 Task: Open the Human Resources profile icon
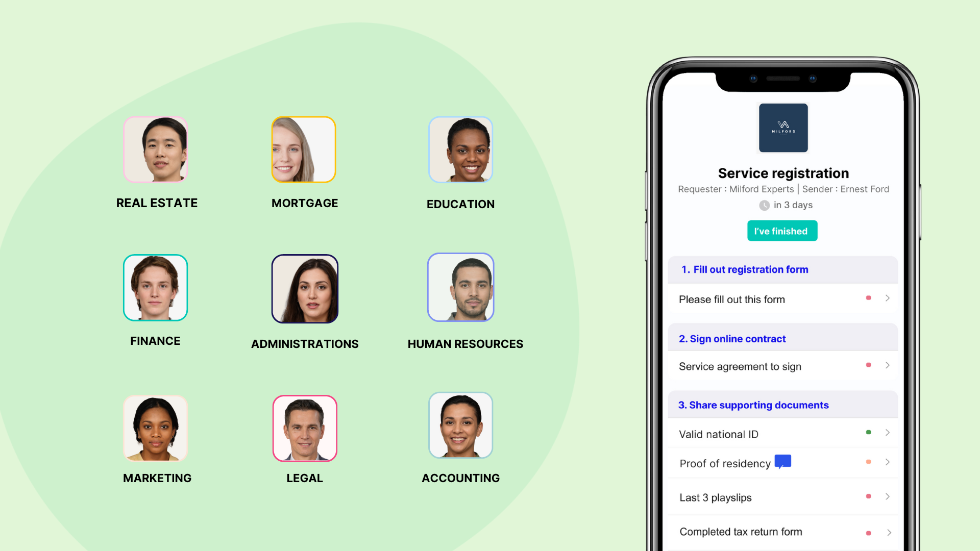(461, 287)
